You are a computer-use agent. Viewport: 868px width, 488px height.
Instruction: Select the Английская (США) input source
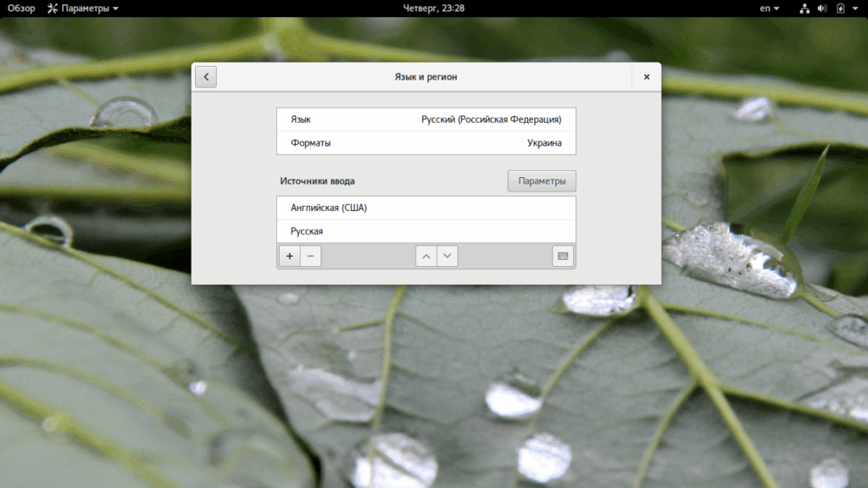pyautogui.click(x=426, y=208)
